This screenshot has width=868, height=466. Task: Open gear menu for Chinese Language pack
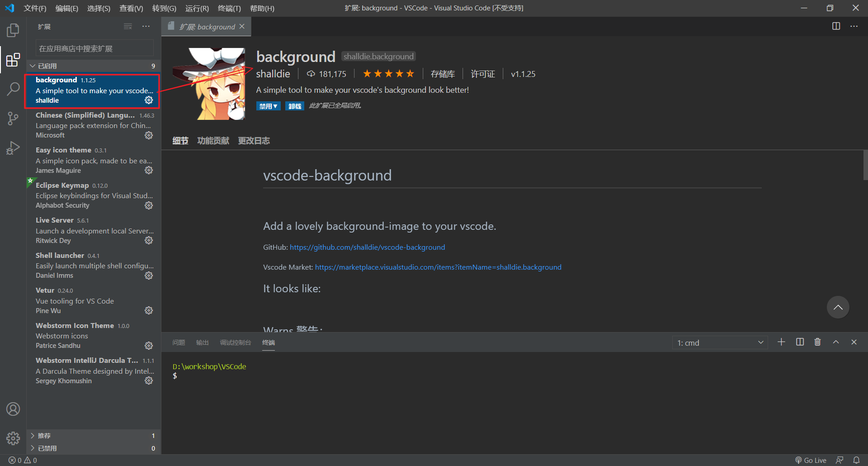coord(149,135)
